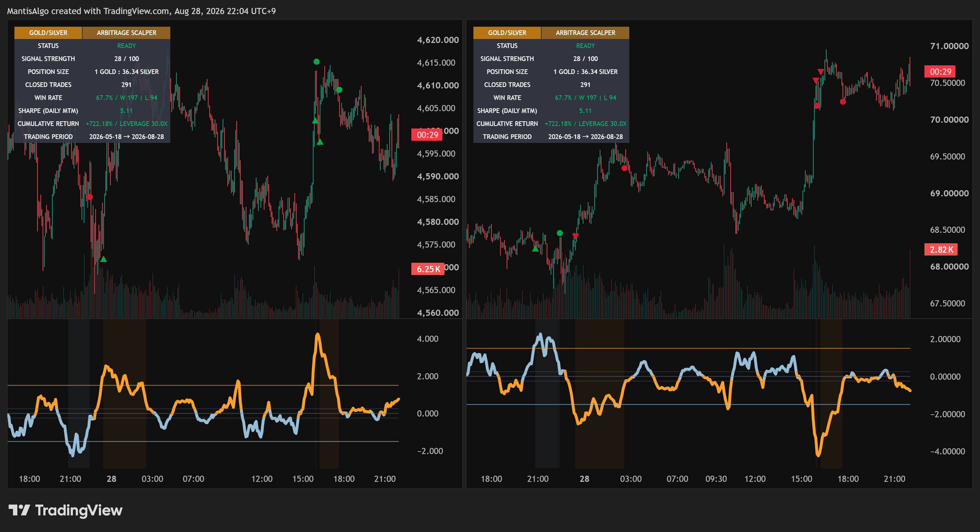Screen dimensions: 980x532
Task: Click the topmost green circle marker on the left chart
Action: [316, 62]
